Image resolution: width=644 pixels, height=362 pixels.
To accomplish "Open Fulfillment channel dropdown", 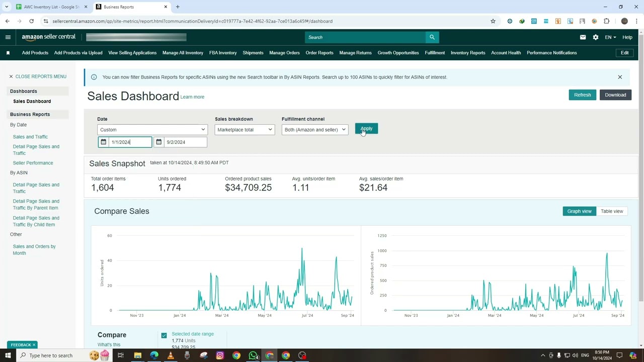I will pos(314,130).
